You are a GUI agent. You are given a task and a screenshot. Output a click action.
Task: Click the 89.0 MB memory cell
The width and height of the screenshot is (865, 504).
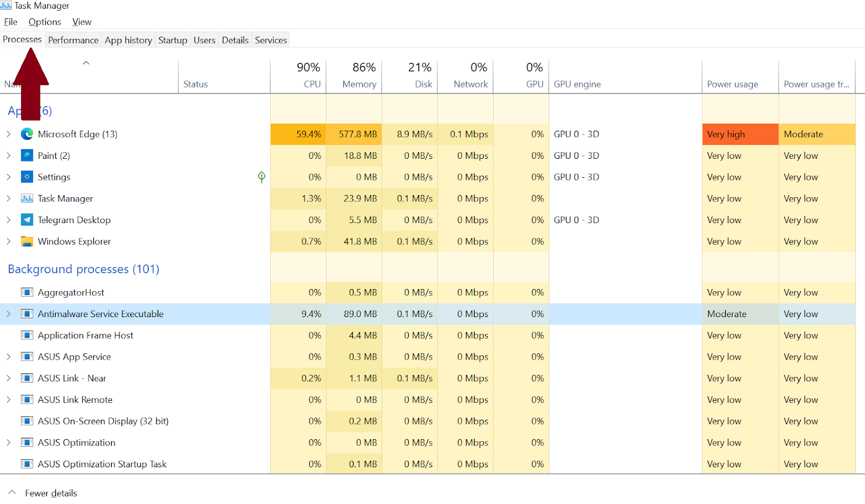coord(354,314)
